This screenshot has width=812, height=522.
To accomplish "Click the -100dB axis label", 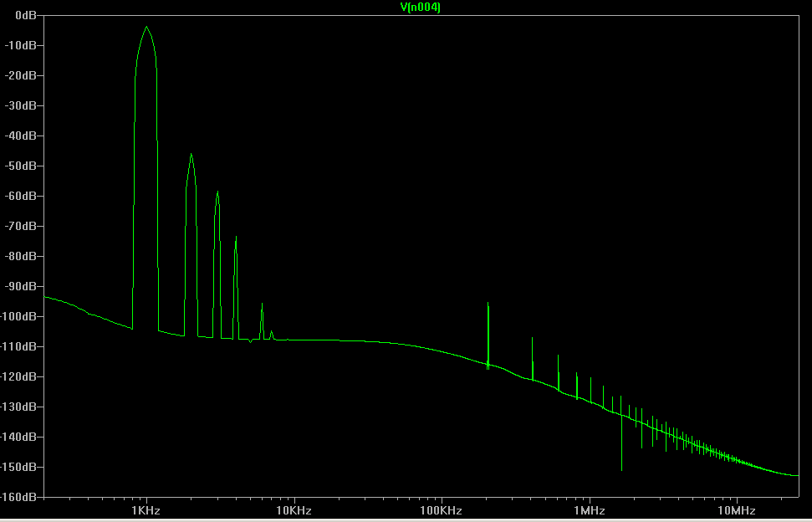I will [x=18, y=316].
